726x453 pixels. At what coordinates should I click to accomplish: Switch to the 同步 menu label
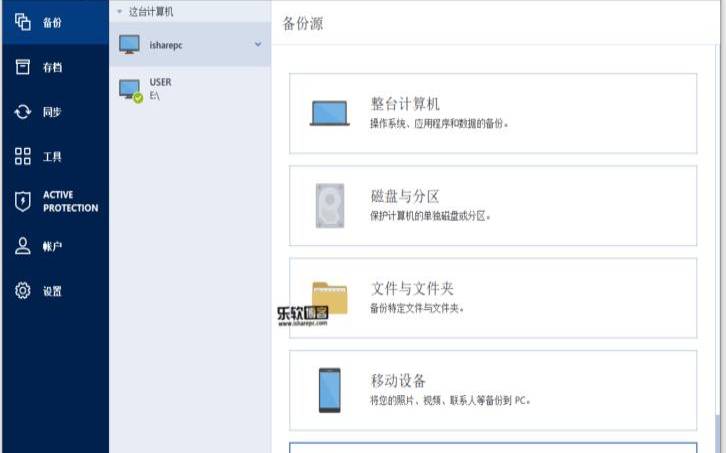tap(52, 112)
